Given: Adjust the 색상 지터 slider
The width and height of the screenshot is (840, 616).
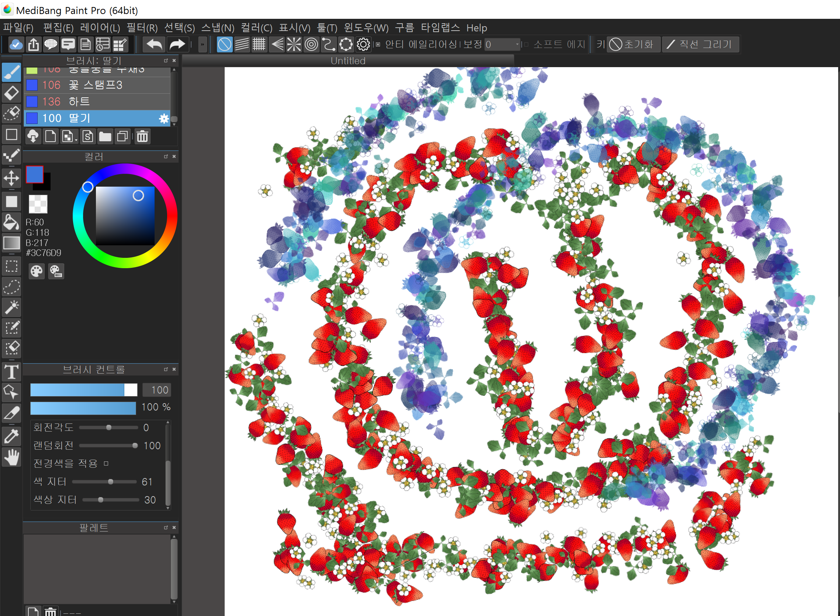Looking at the screenshot, I should 111,500.
